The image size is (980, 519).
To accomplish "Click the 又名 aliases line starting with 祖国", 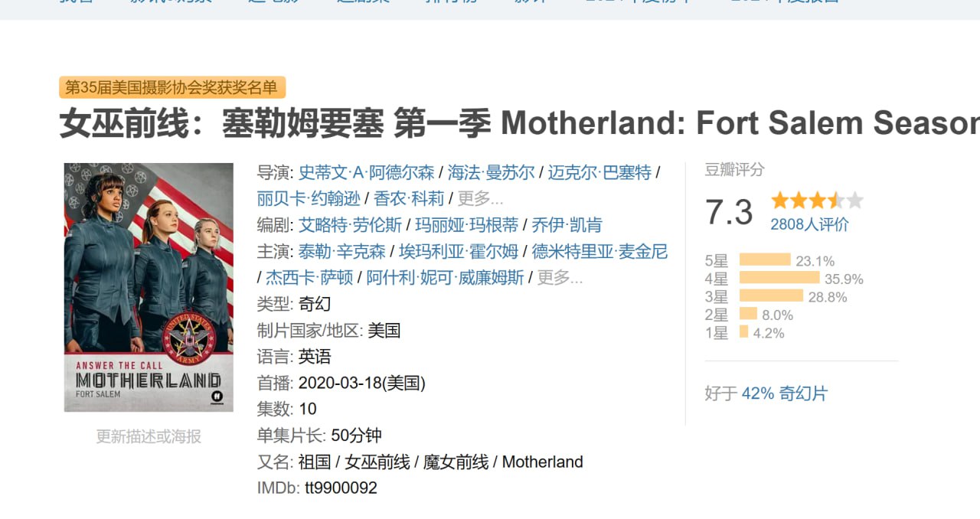I will [x=439, y=462].
